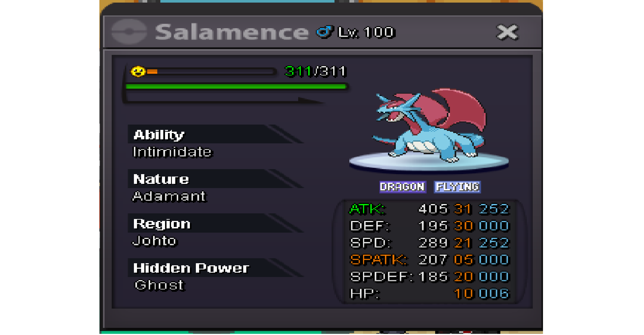Click the yellow happiness smiley face
Screen dimensions: 644x335
[138, 72]
